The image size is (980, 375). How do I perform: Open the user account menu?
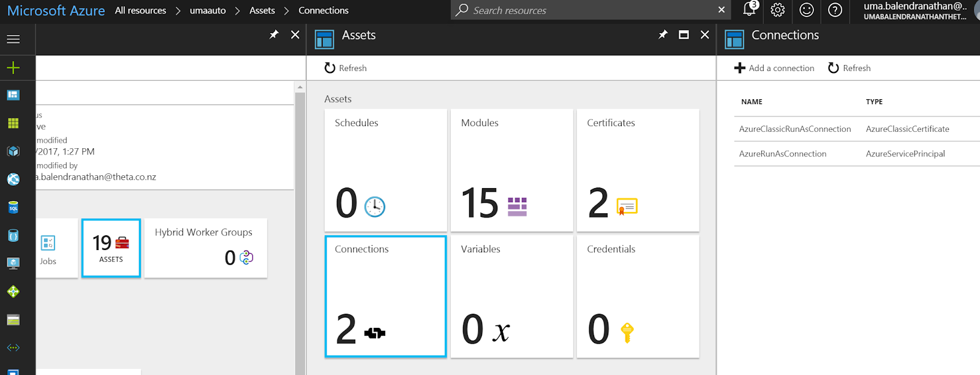[915, 10]
